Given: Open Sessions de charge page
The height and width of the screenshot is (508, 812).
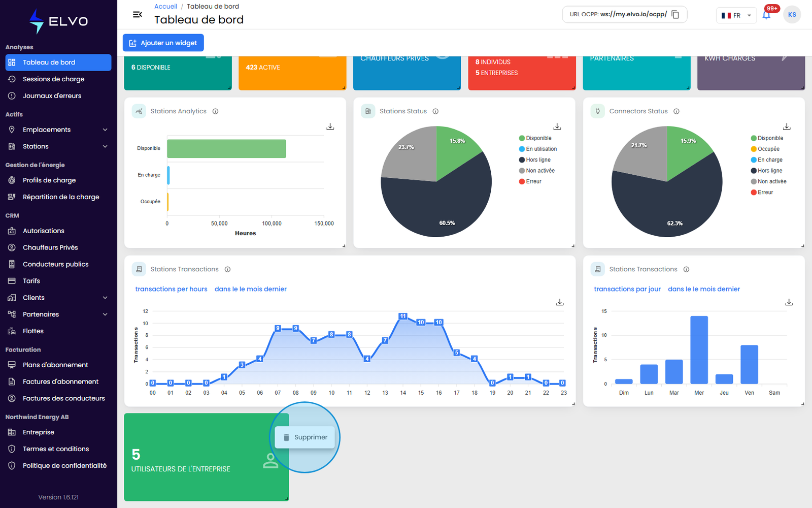Looking at the screenshot, I should pos(58,79).
